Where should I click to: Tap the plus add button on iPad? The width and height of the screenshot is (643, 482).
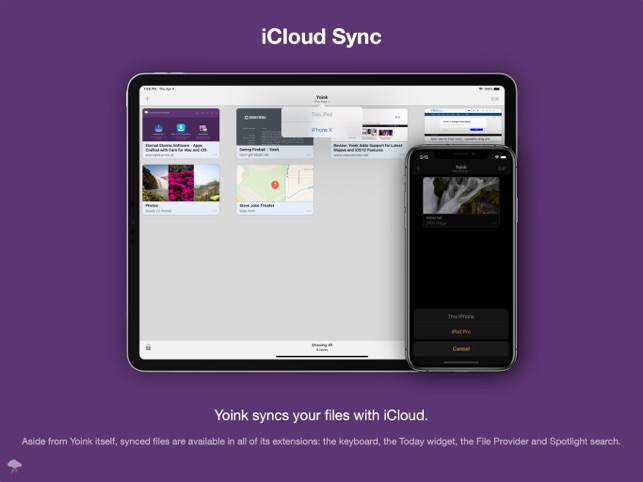pyautogui.click(x=148, y=98)
